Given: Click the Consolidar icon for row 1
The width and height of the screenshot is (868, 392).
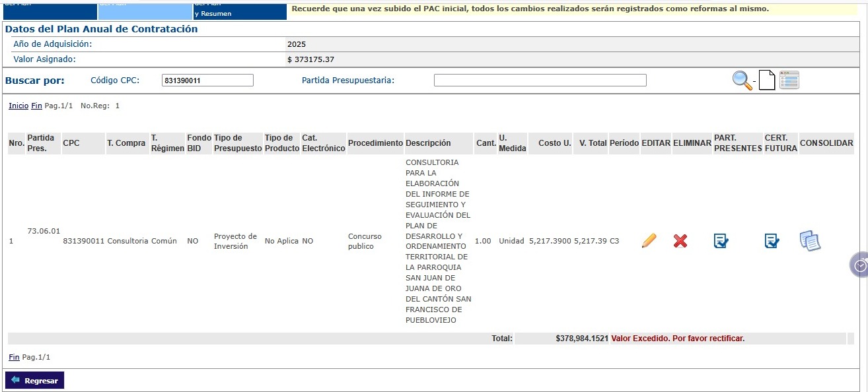Looking at the screenshot, I should (x=810, y=241).
